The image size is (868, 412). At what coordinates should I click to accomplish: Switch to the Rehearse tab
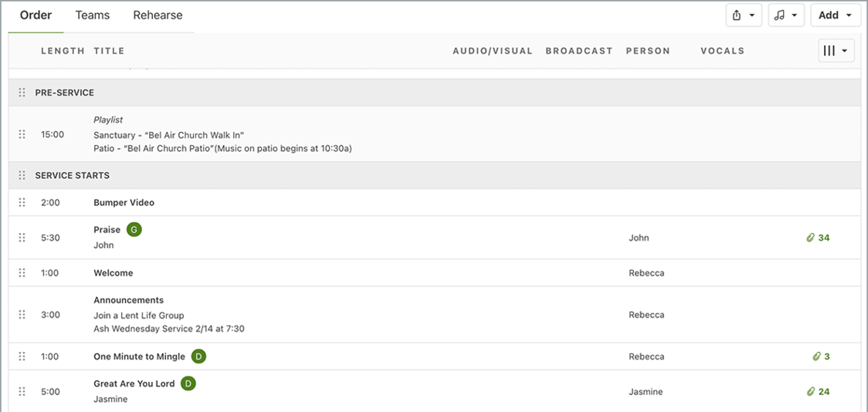[158, 15]
